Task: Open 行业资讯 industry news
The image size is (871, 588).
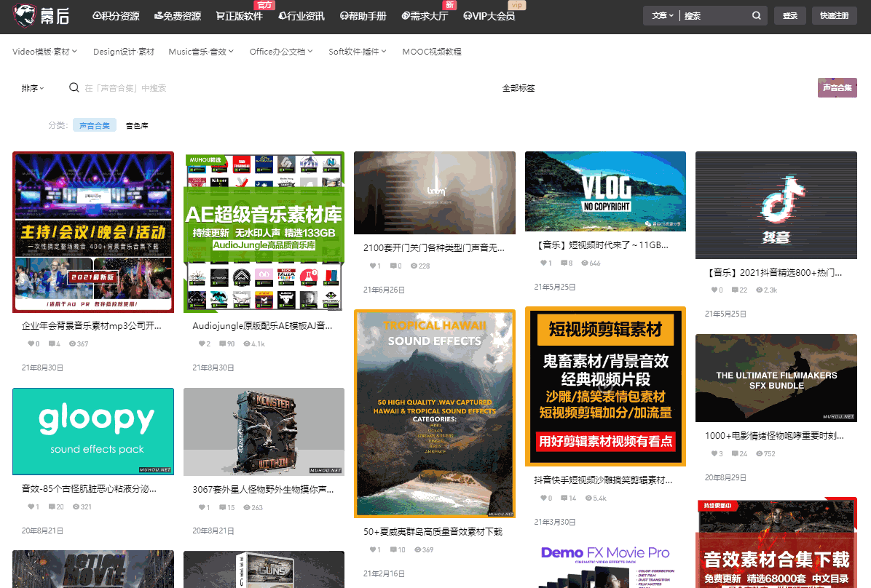Action: [x=301, y=15]
